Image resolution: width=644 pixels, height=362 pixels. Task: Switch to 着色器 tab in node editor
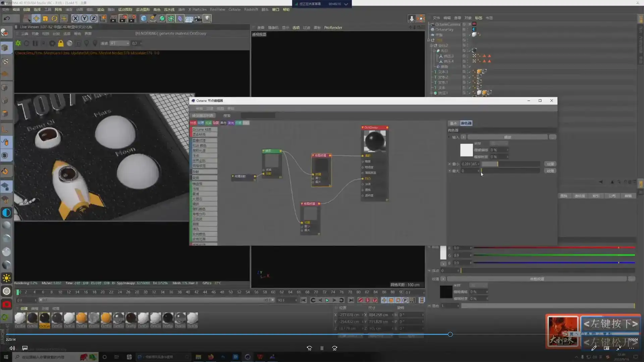[466, 123]
